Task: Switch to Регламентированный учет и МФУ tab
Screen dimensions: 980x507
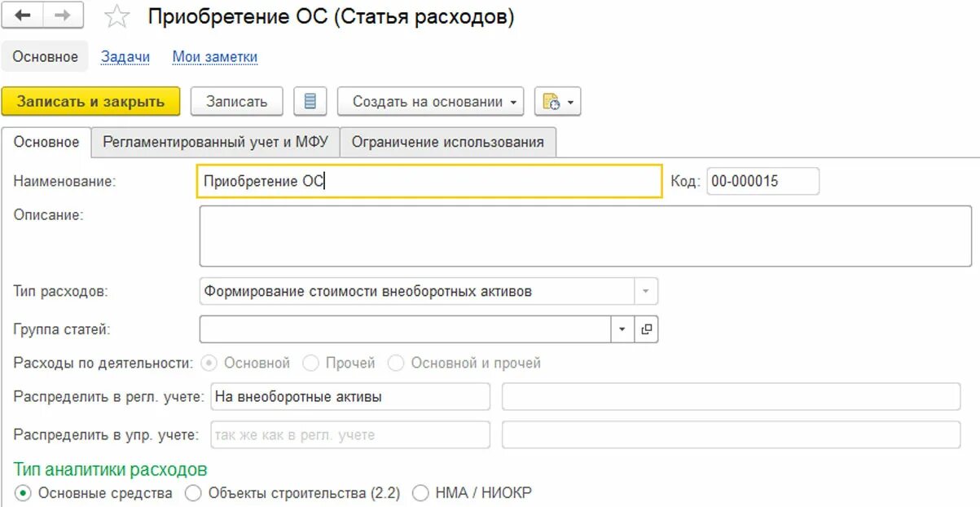Action: pyautogui.click(x=215, y=142)
